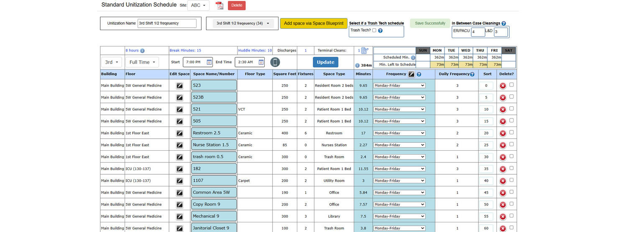Viewport: 644px width, 232px height.
Task: Click the Unitization Name input field
Action: pyautogui.click(x=167, y=23)
